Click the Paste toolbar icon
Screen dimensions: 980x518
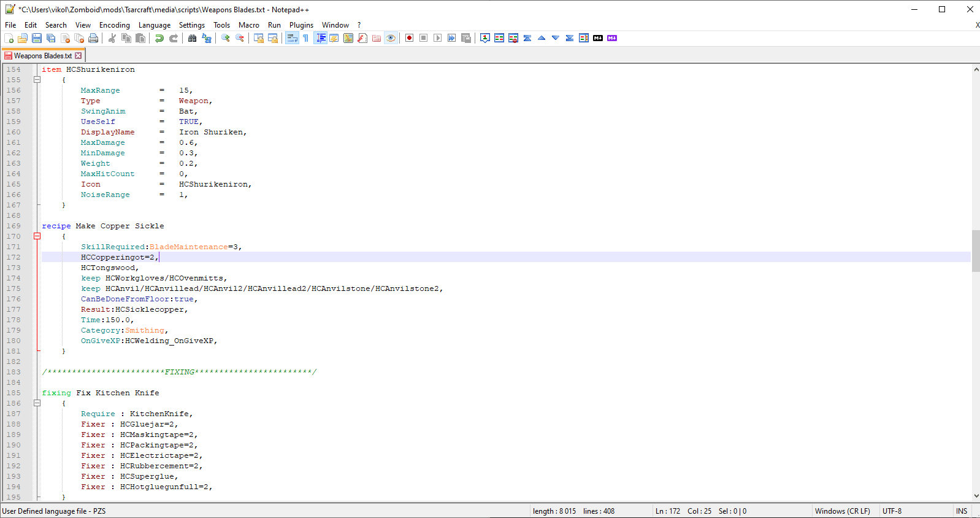point(140,38)
